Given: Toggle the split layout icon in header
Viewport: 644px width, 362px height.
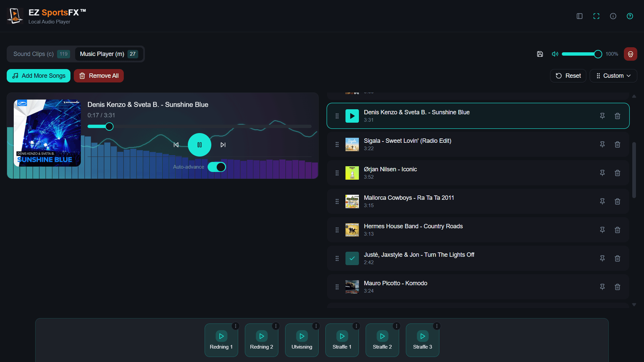Looking at the screenshot, I should [579, 16].
